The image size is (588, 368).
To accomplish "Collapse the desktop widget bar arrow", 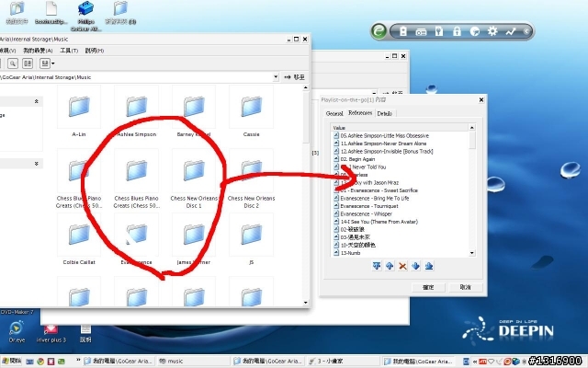I will [x=526, y=31].
